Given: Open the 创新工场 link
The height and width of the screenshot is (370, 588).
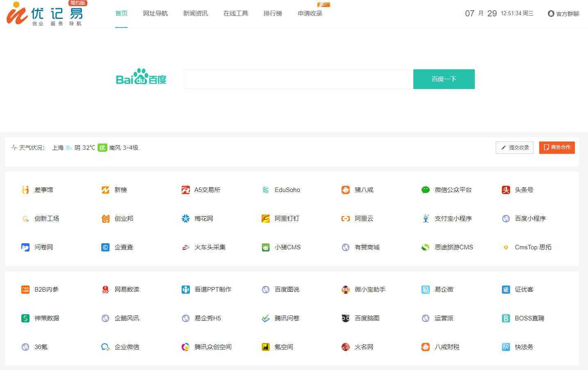Looking at the screenshot, I should 47,219.
